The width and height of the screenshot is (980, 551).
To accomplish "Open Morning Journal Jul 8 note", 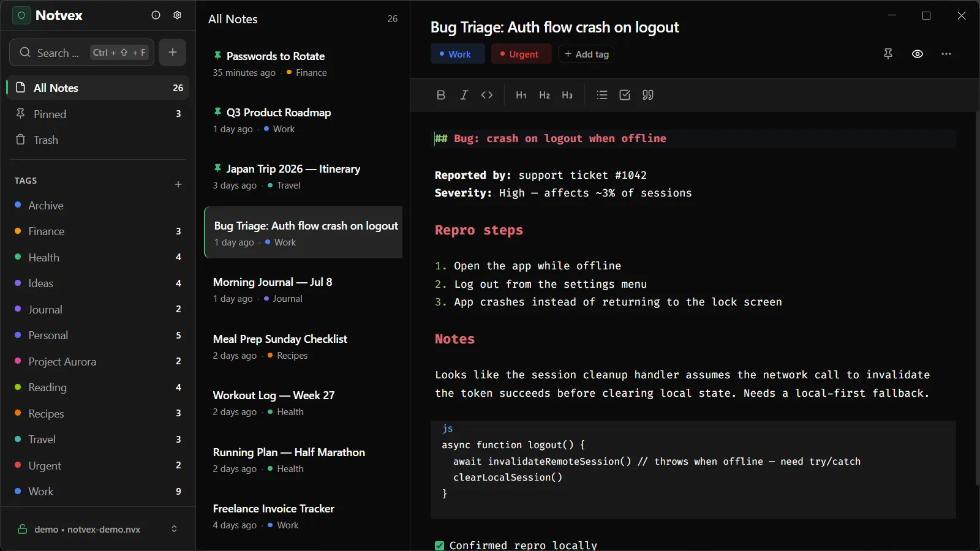I will [x=303, y=290].
